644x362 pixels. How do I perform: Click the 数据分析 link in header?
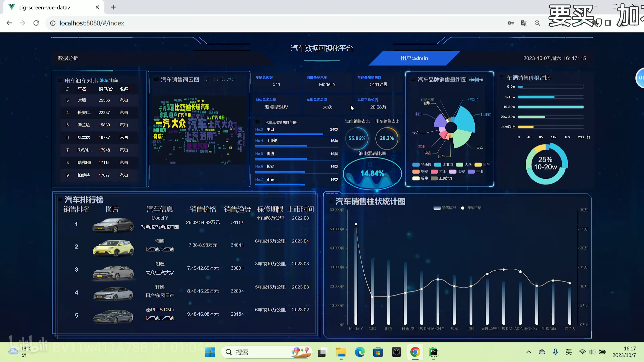(x=68, y=58)
